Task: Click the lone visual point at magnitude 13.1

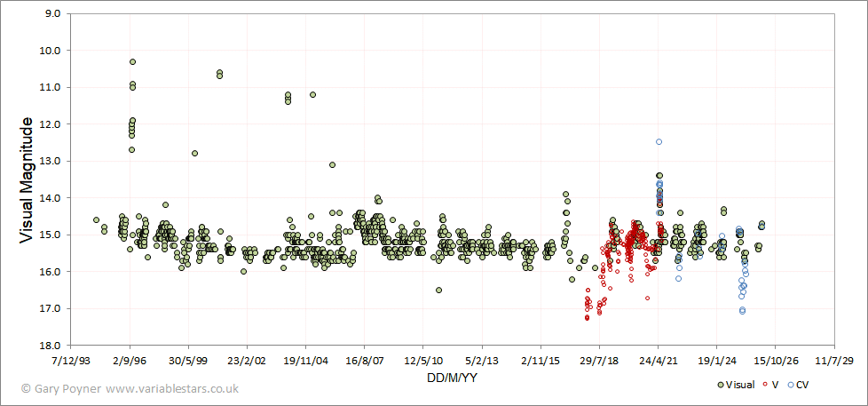Action: 332,164
